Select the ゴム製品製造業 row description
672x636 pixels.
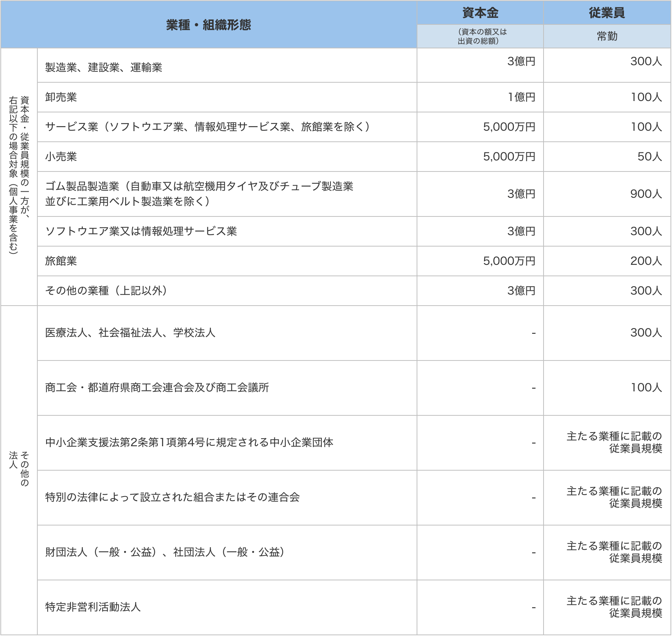pyautogui.click(x=199, y=194)
